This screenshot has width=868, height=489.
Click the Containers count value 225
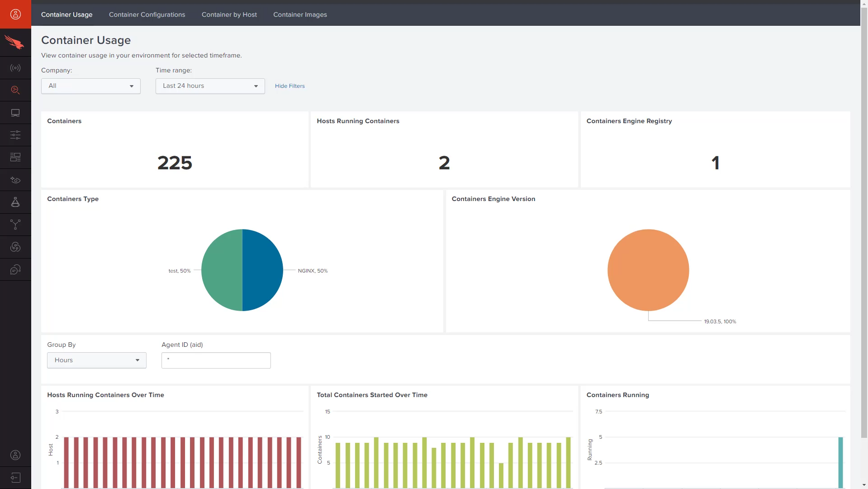pyautogui.click(x=175, y=163)
